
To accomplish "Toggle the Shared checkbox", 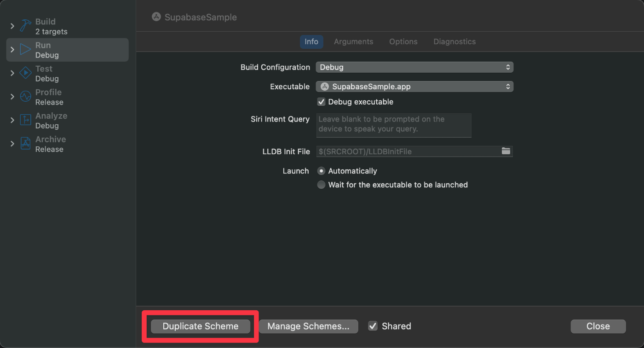I will 373,326.
